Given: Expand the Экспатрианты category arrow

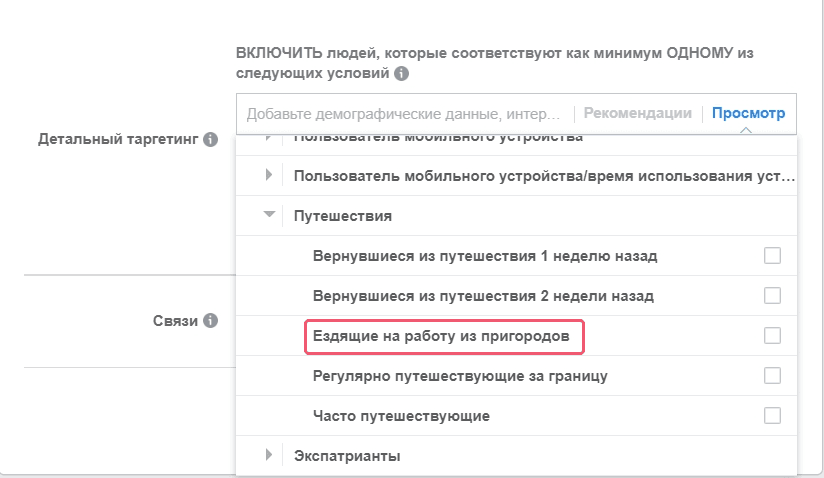Looking at the screenshot, I should pos(269,455).
